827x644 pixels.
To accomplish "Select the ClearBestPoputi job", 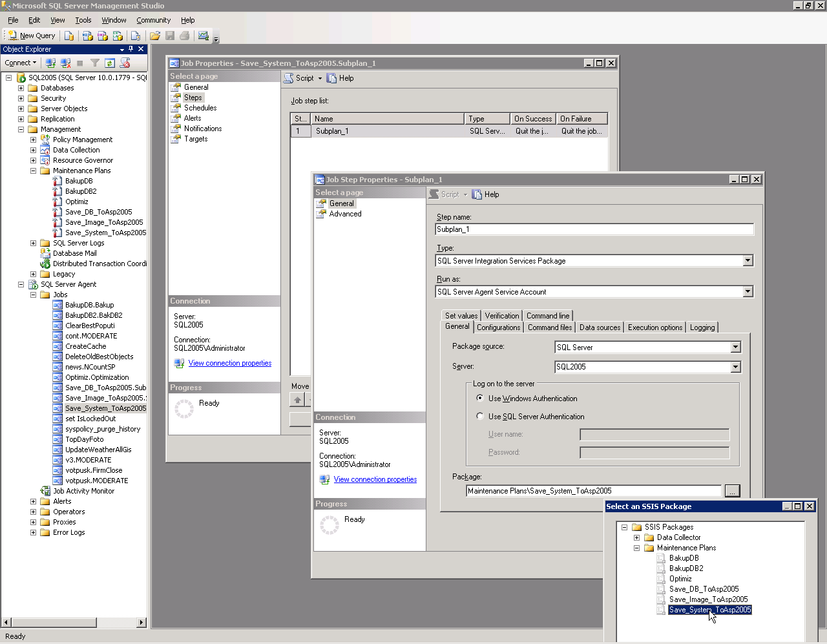I will [90, 326].
